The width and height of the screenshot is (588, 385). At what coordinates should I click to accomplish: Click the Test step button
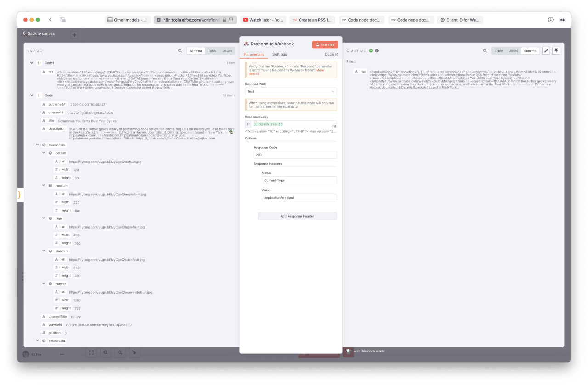pos(325,44)
